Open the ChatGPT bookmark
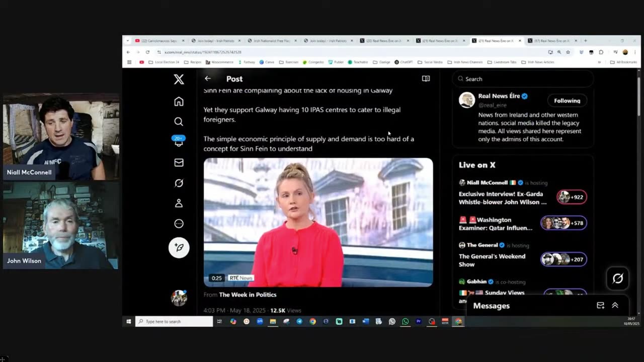The width and height of the screenshot is (644, 362). (404, 62)
